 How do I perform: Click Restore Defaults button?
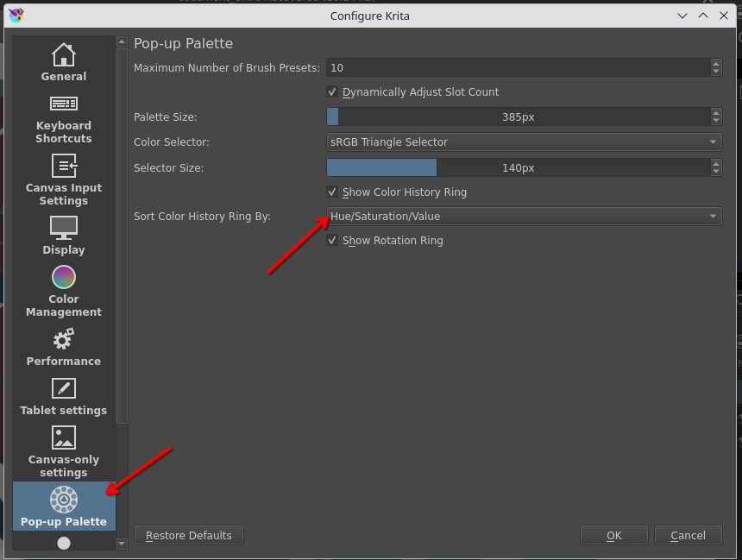[188, 536]
